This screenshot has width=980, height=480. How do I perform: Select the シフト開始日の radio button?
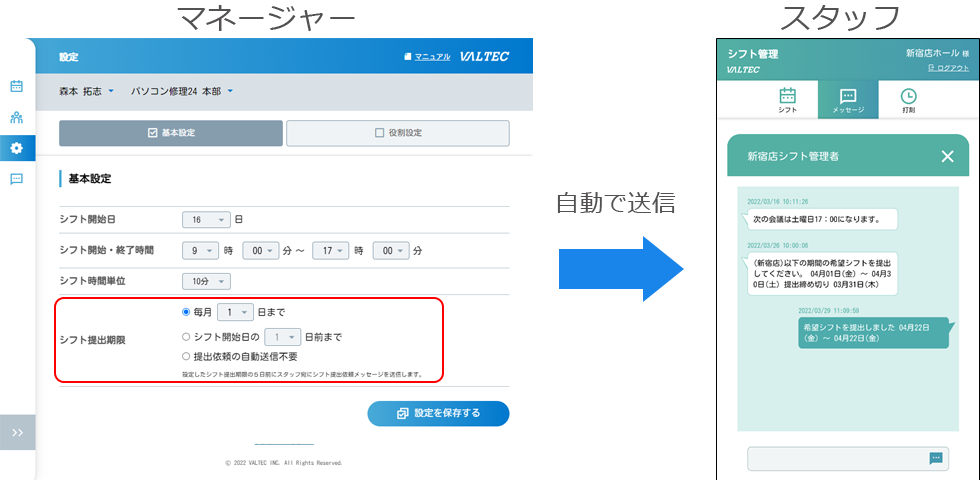click(186, 337)
